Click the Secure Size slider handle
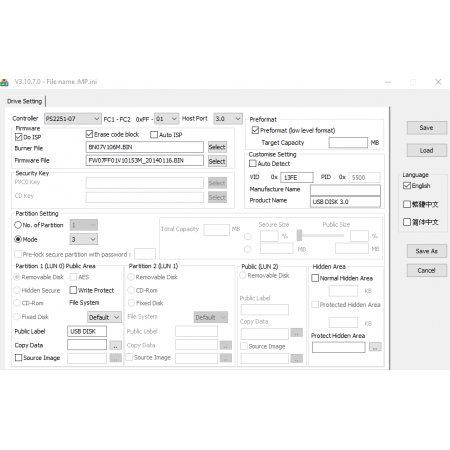The height and width of the screenshot is (450, 450). (300, 235)
